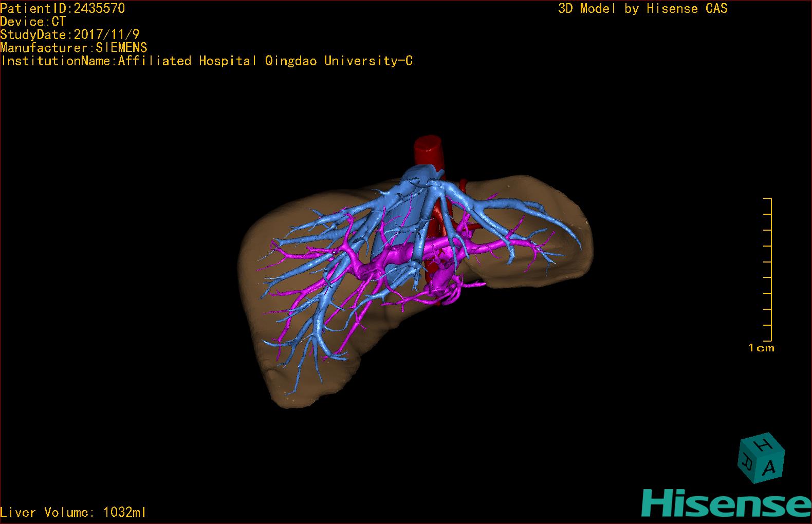Click the 1cm scale label
The width and height of the screenshot is (812, 524).
[761, 348]
